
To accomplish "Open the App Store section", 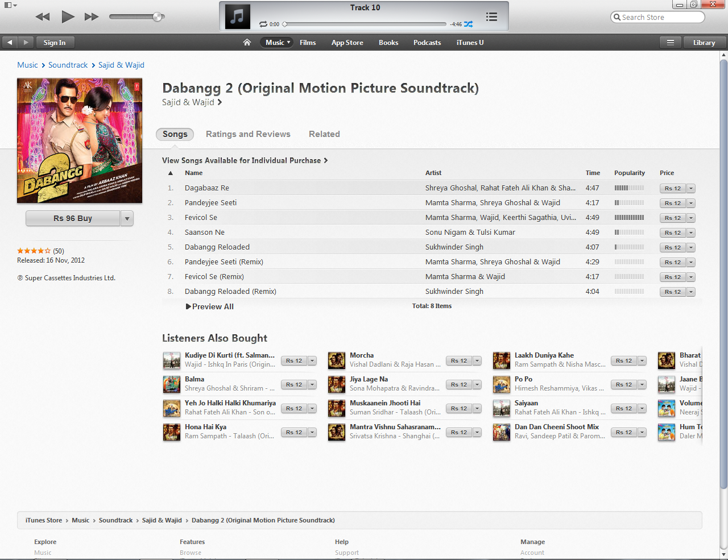I will click(347, 43).
